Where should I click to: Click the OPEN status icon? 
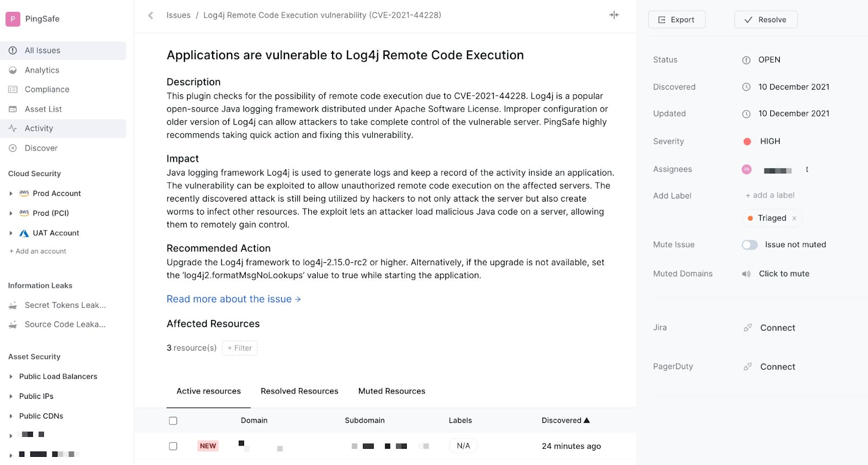(746, 60)
